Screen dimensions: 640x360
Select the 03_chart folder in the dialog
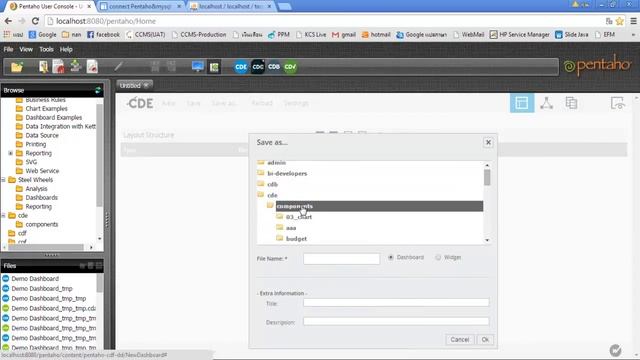[299, 217]
